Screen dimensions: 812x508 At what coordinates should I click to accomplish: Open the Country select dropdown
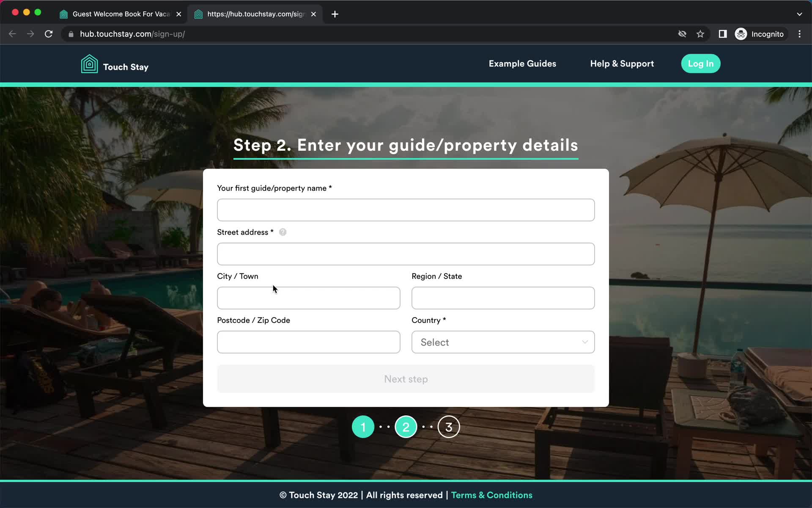[503, 342]
